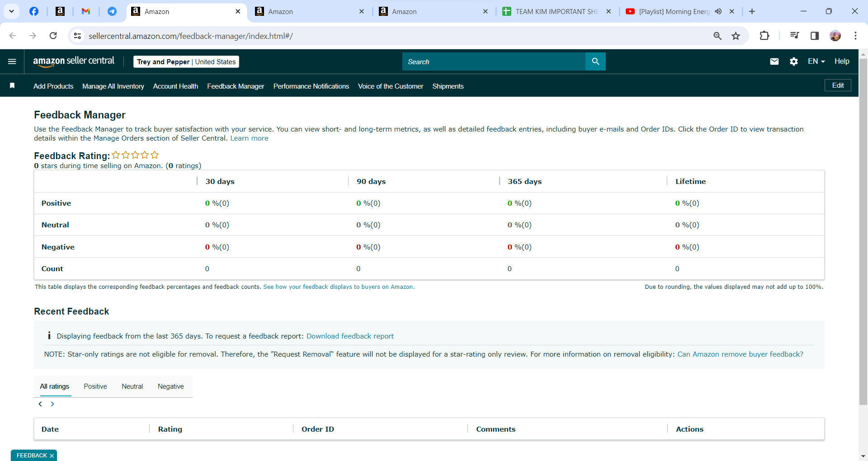This screenshot has width=868, height=461.
Task: Open the Feedback Manager nav item
Action: tap(236, 86)
